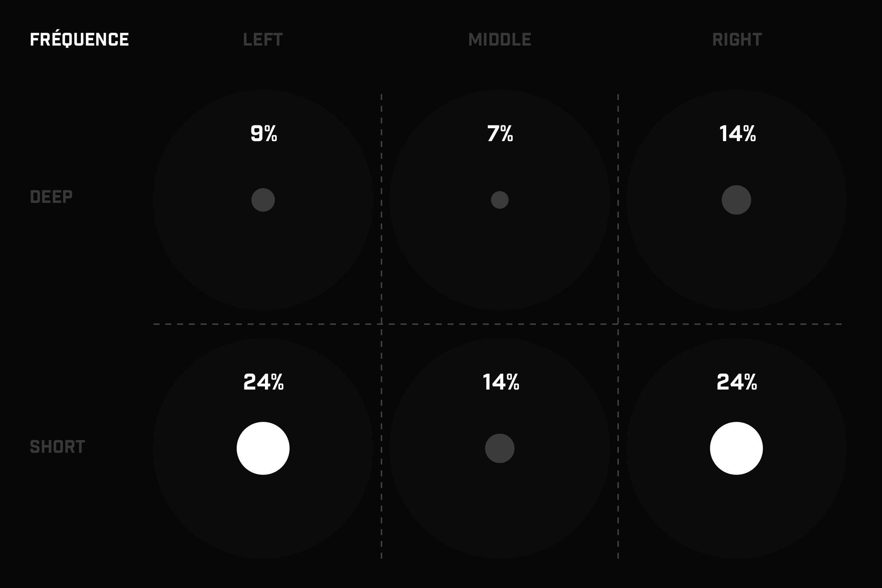
Task: Click the gray dot in deep left zone
Action: click(x=263, y=200)
